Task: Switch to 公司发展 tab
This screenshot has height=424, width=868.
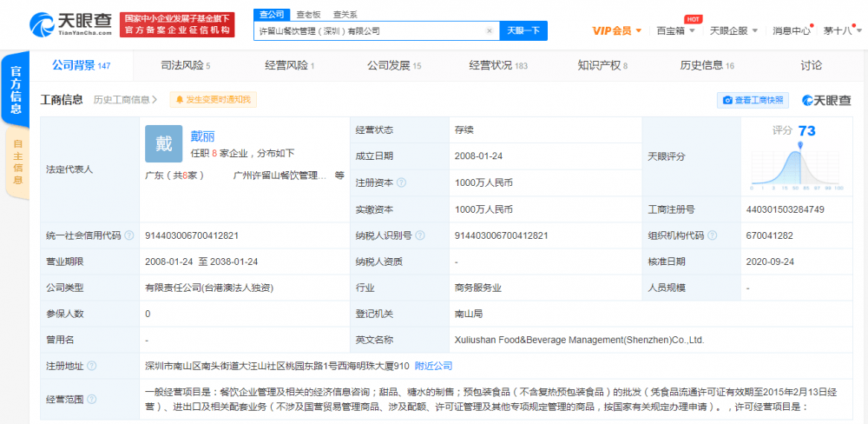Action: (x=394, y=66)
